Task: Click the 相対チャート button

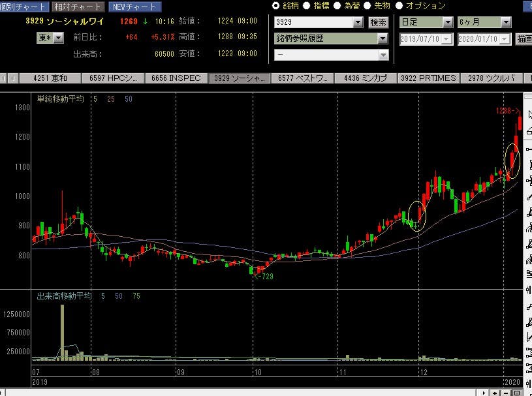Action: click(77, 7)
